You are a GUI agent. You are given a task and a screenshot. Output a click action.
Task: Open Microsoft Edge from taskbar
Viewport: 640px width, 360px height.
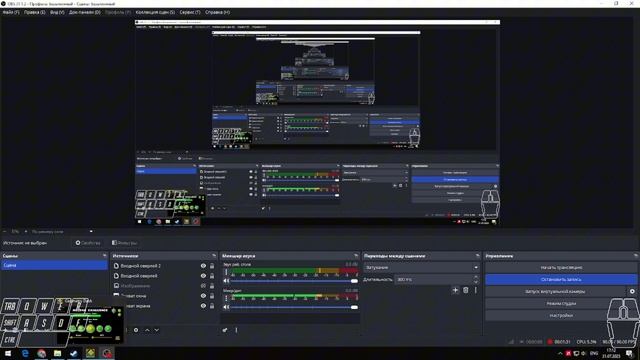tap(25, 353)
